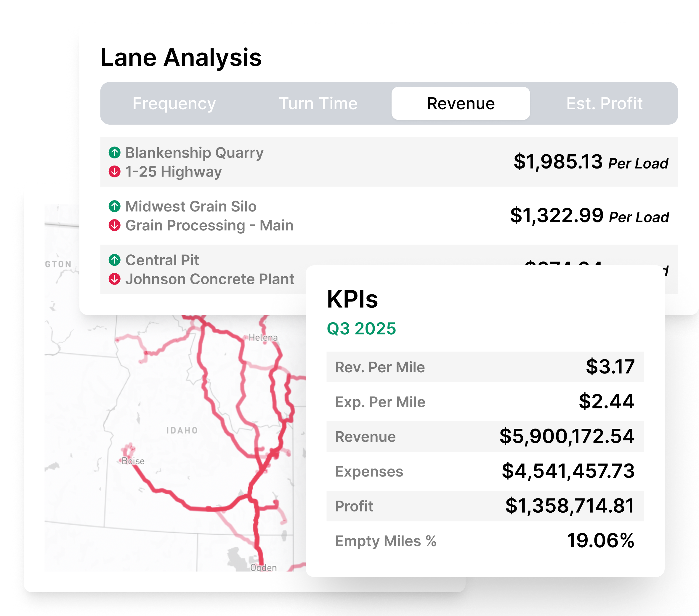Click red down arrow beside 1-25 Highway
Image resolution: width=699 pixels, height=616 pixels.
pyautogui.click(x=115, y=172)
